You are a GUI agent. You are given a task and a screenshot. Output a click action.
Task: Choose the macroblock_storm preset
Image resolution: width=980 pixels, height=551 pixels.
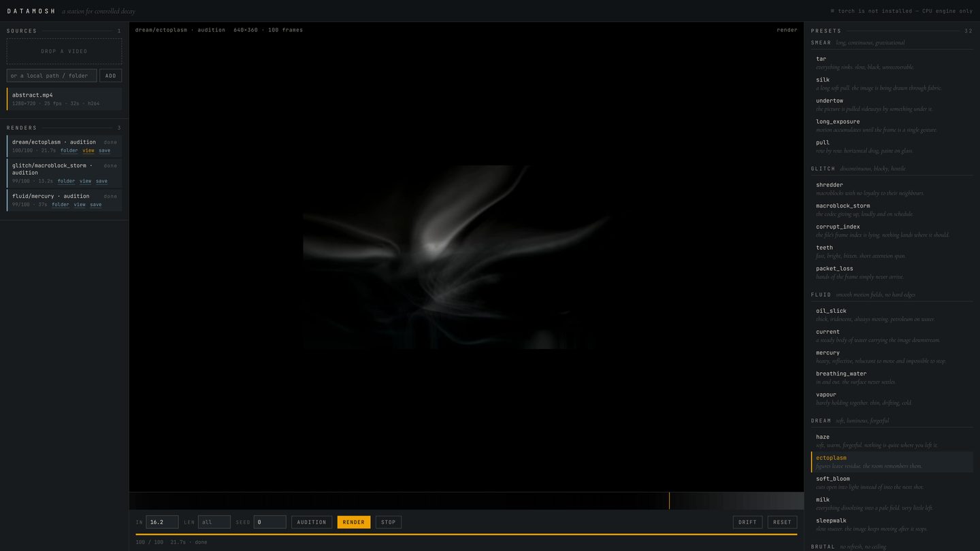(x=892, y=210)
